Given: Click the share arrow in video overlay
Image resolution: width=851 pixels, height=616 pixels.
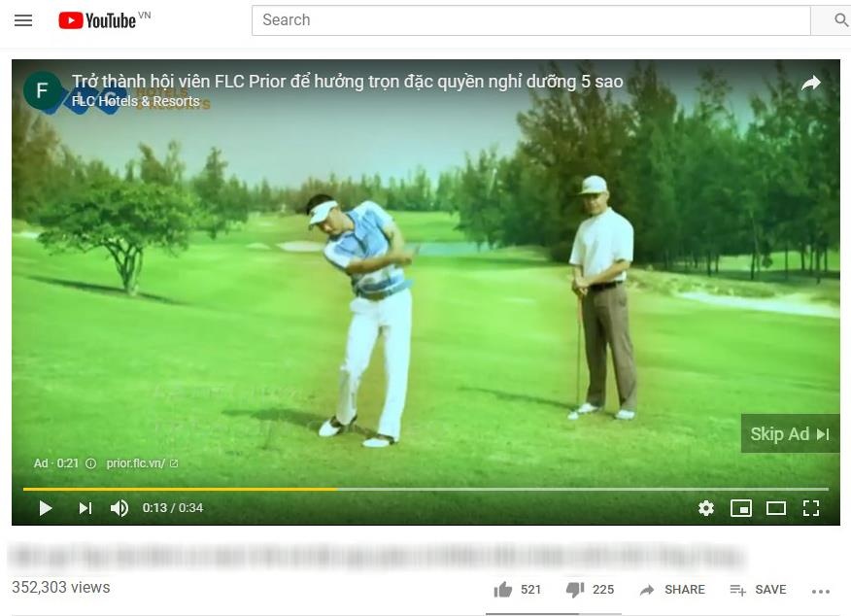Looking at the screenshot, I should tap(811, 83).
